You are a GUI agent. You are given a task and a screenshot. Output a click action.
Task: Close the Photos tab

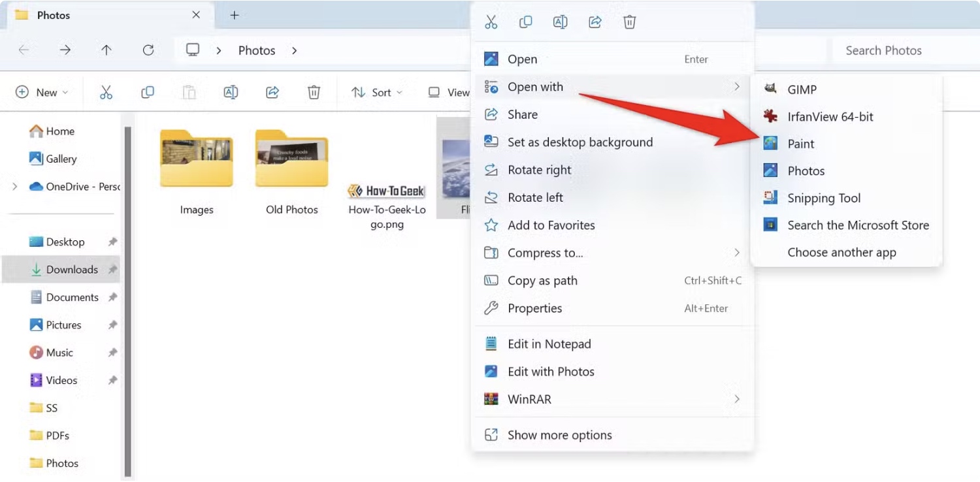tap(196, 15)
